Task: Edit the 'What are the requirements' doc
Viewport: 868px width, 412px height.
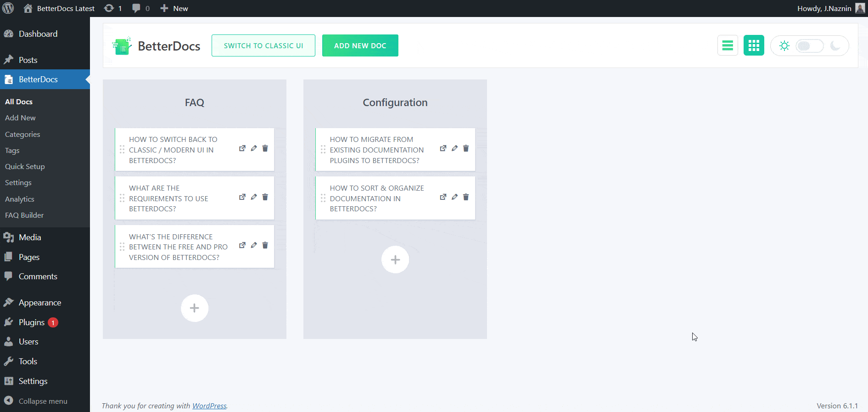Action: pyautogui.click(x=254, y=197)
